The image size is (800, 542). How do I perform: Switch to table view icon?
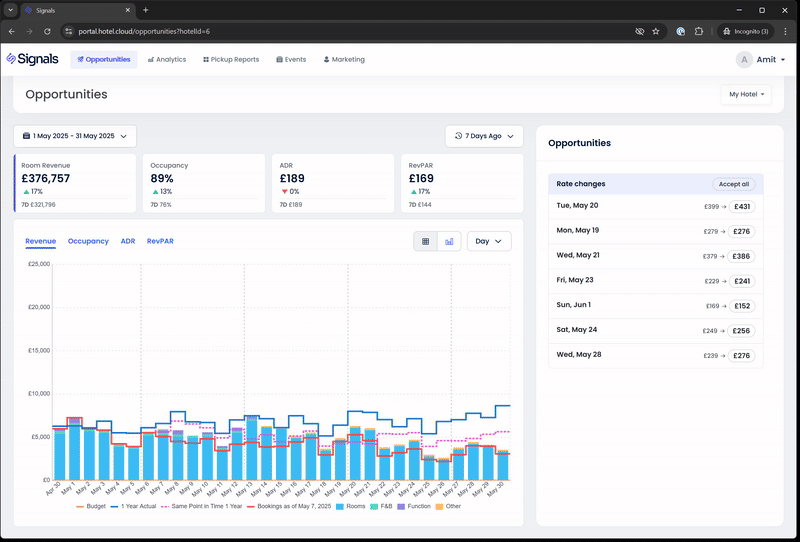pyautogui.click(x=426, y=241)
